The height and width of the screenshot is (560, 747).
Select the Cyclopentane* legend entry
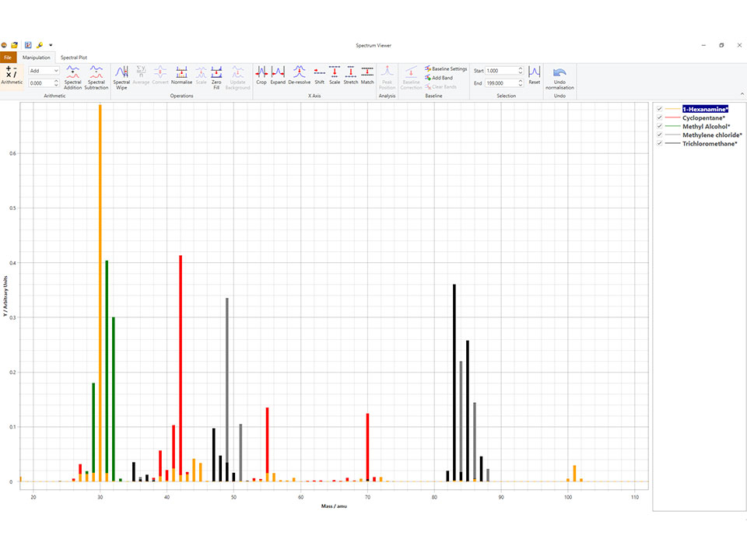click(x=703, y=117)
